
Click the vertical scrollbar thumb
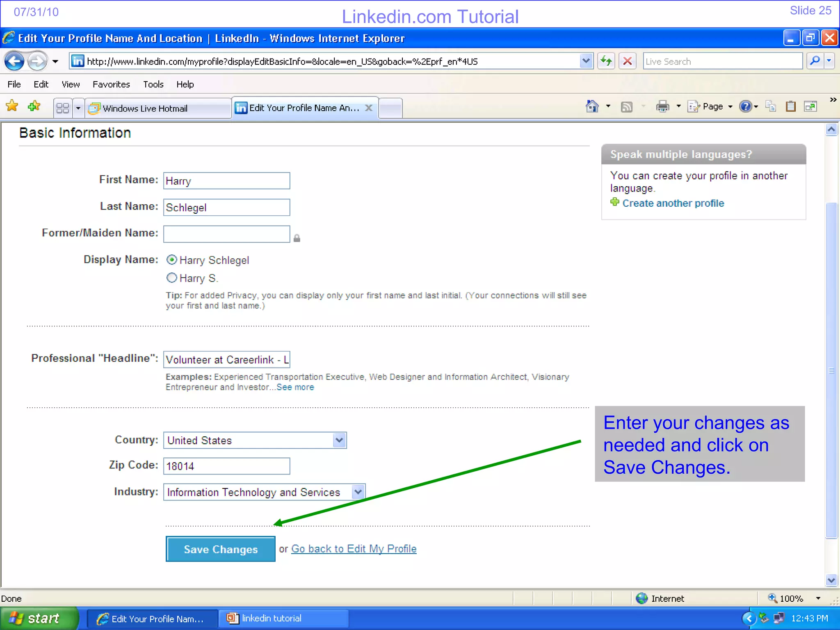[x=831, y=370]
